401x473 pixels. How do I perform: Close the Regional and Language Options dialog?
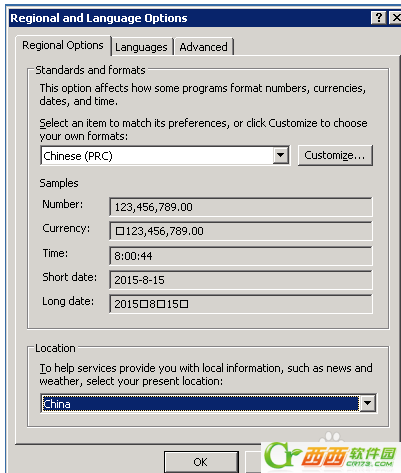pyautogui.click(x=396, y=18)
